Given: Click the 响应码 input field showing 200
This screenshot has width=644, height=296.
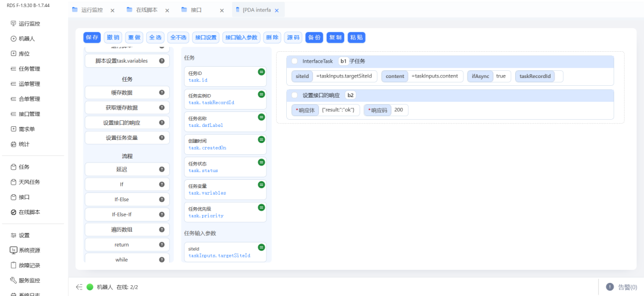Looking at the screenshot, I should tap(400, 110).
